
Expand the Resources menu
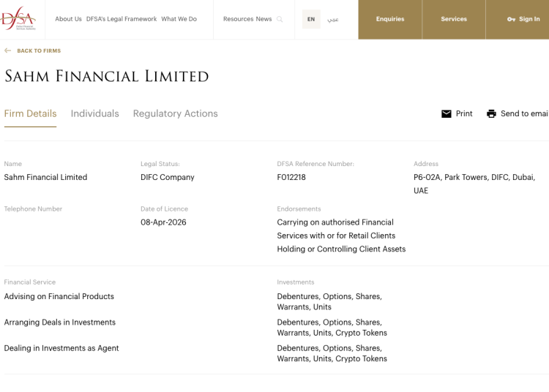click(x=238, y=19)
